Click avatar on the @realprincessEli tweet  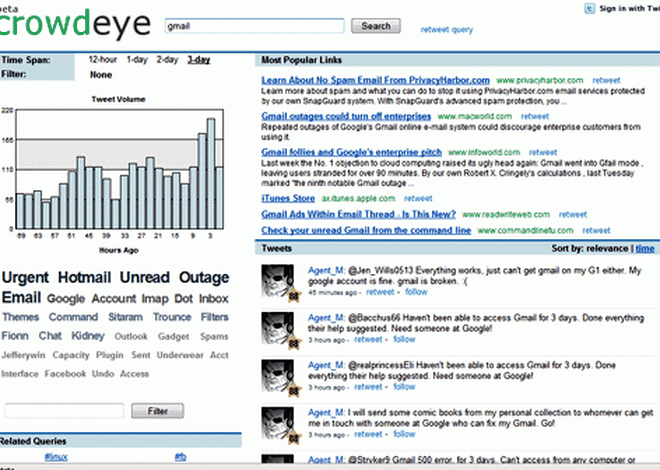click(x=279, y=378)
